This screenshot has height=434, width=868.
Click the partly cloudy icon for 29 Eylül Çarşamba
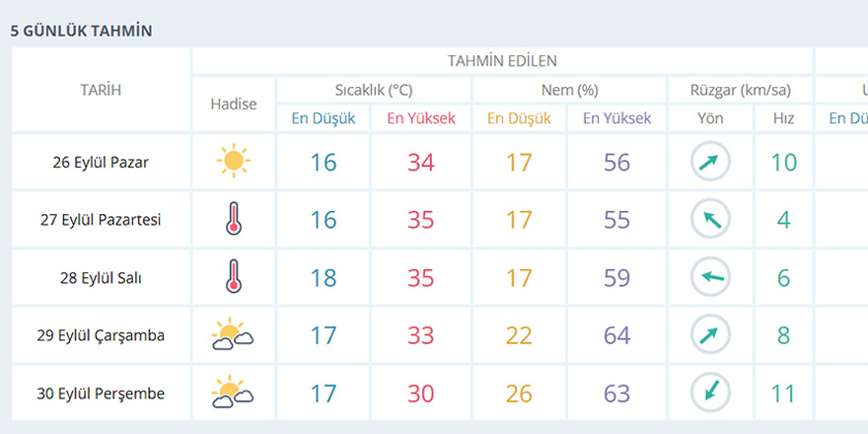click(x=233, y=335)
